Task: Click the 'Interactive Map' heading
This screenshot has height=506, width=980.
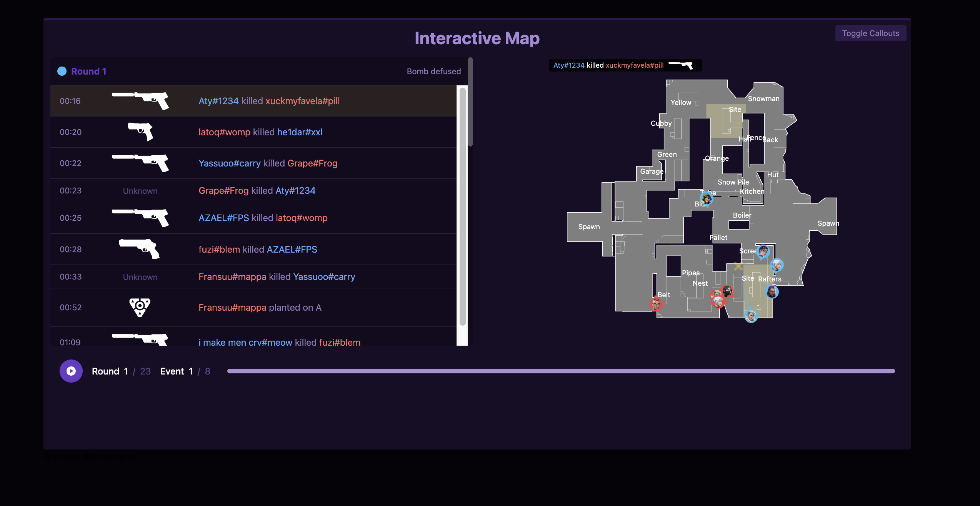Action: [x=477, y=38]
